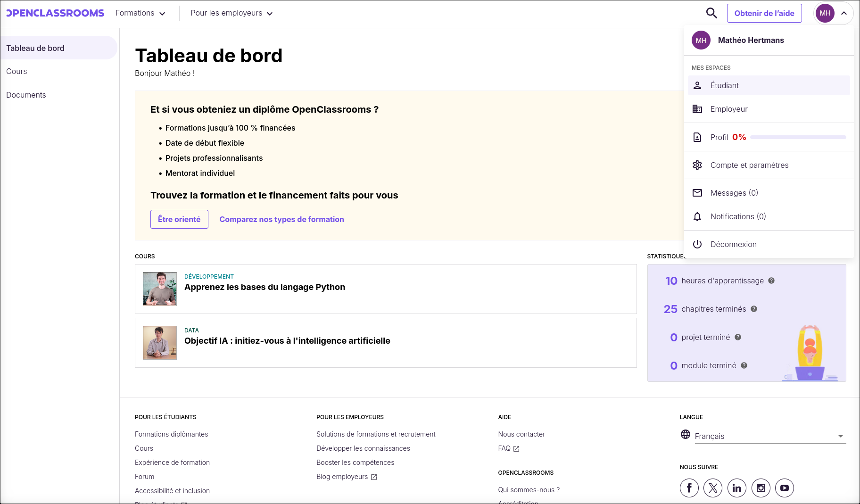Open the X (Twitter) social icon
Viewport: 860px width, 504px height.
(x=713, y=488)
